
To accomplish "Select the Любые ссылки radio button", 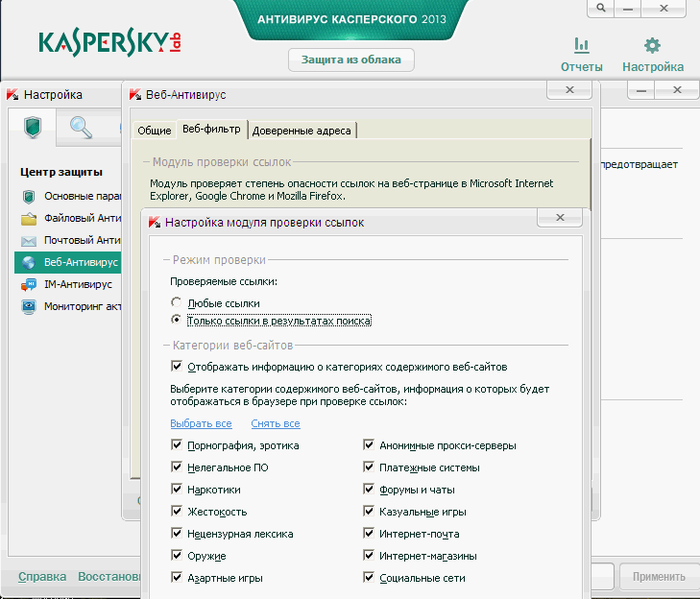I will coord(177,303).
